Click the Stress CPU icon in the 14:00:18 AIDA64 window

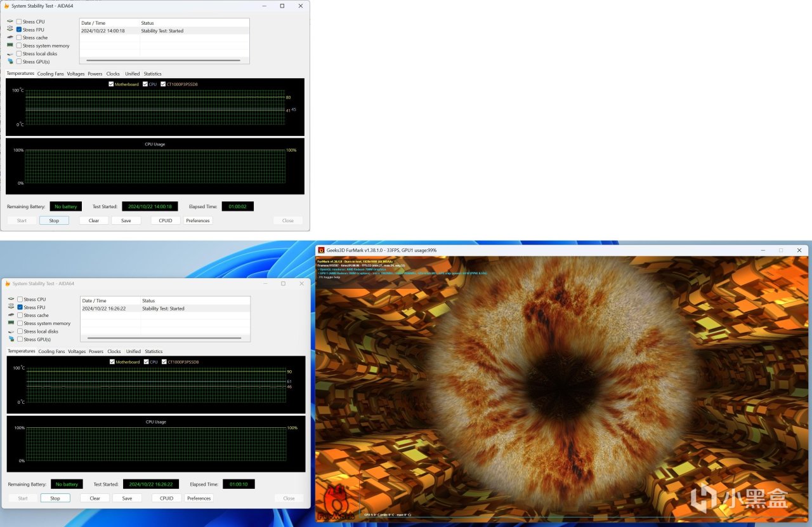tap(10, 22)
